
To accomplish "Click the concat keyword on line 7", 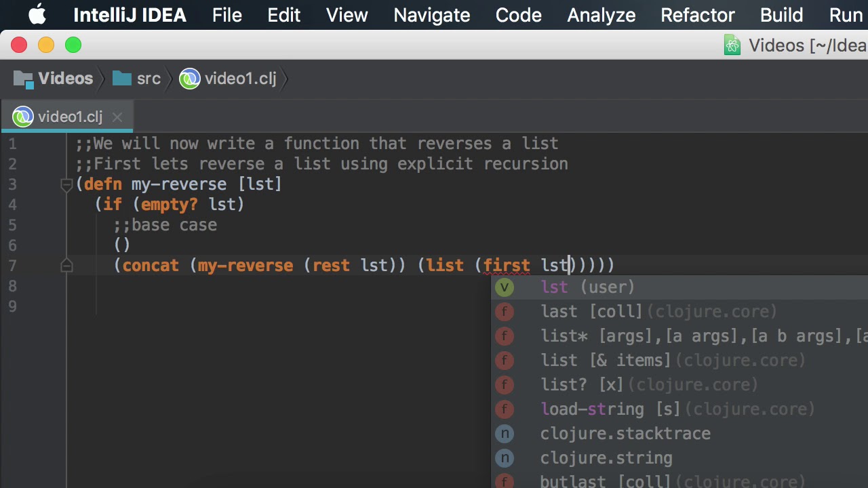I will point(151,266).
